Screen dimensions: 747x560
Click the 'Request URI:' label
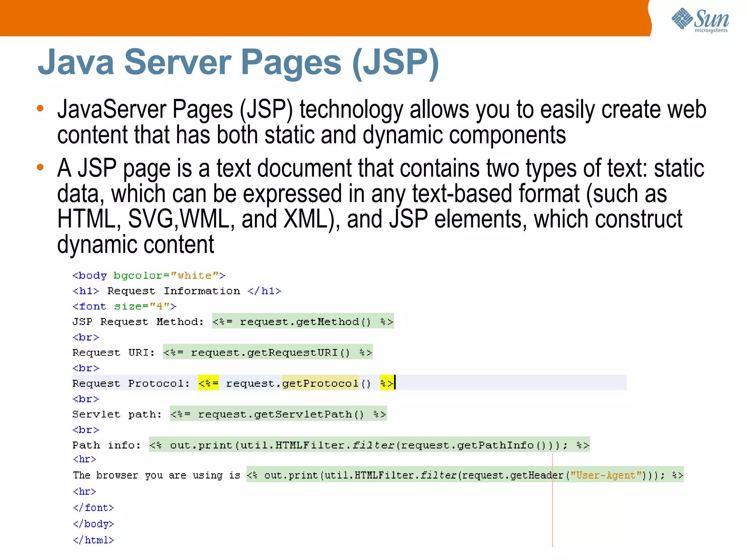(113, 353)
